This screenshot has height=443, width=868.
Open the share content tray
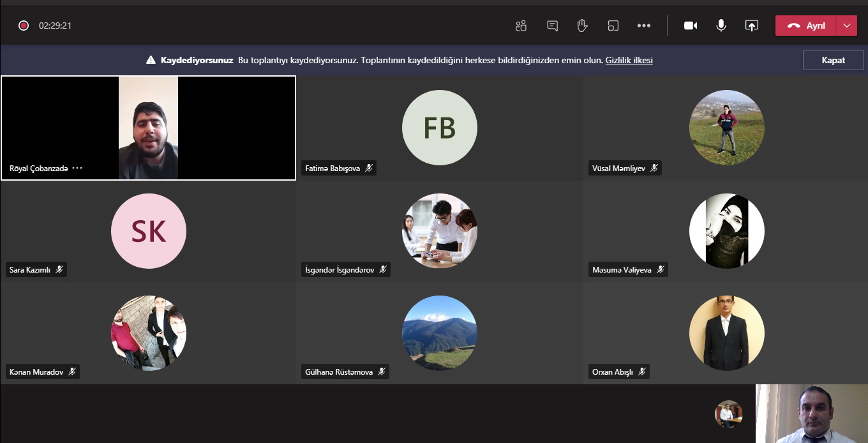pos(752,26)
